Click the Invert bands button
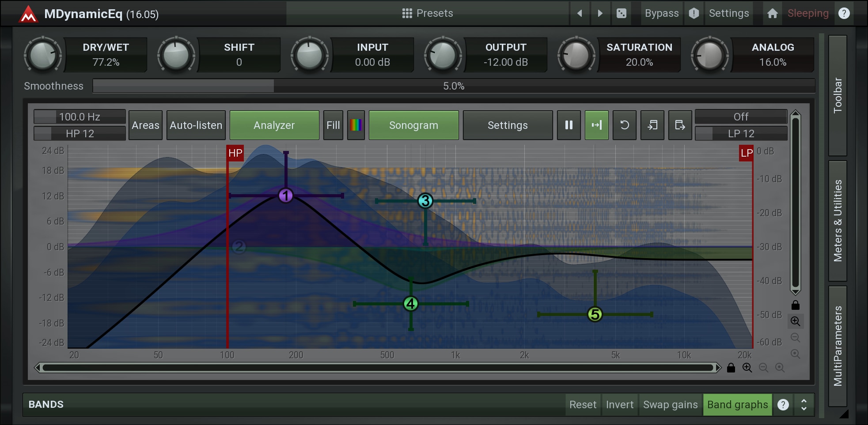Screen dimensions: 868x425 click(x=620, y=405)
